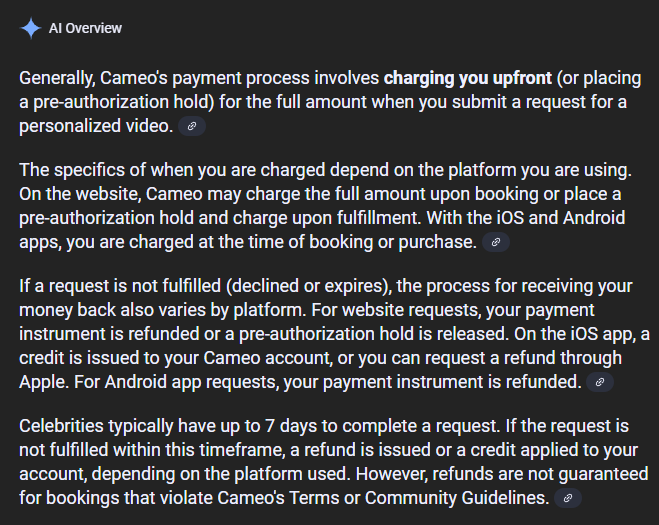Click the blue AI Overview sparkle icon
The image size is (659, 525).
[31, 28]
